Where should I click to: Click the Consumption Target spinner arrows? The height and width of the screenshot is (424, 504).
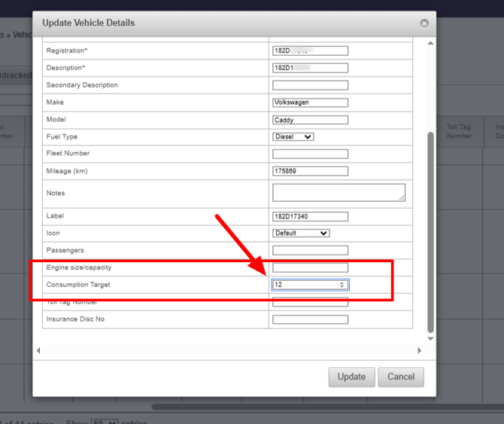pos(342,285)
